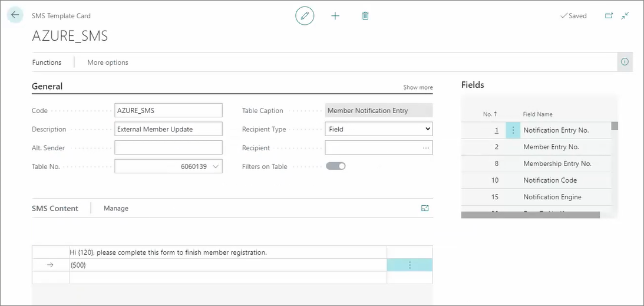Viewport: 644px width, 306px height.
Task: Click the 'Hi {120}, please complete' line
Action: (228, 252)
